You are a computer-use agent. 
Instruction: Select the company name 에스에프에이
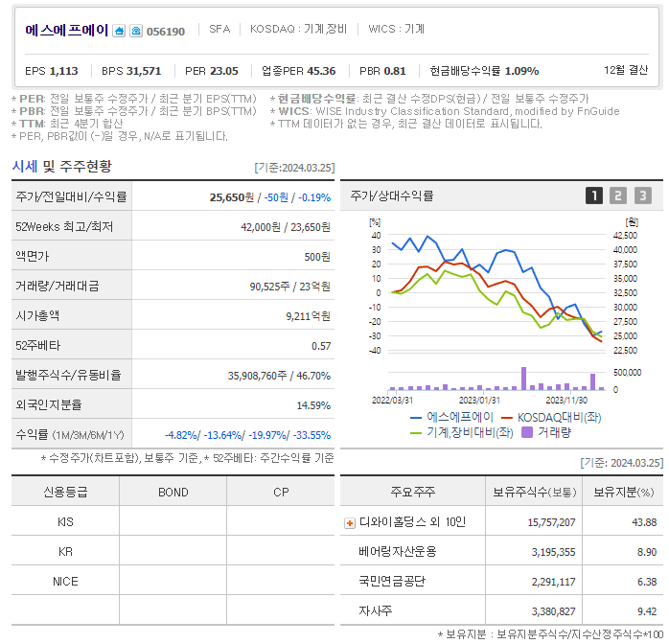click(x=66, y=30)
